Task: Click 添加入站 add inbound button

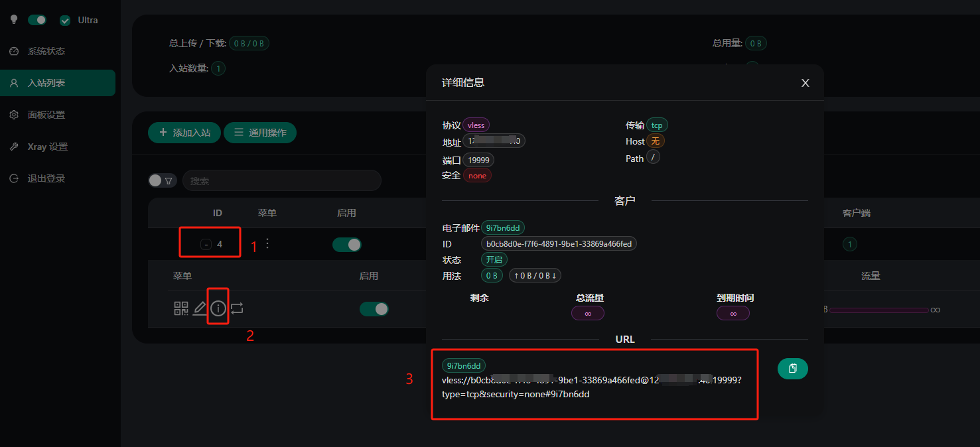Action: coord(184,133)
